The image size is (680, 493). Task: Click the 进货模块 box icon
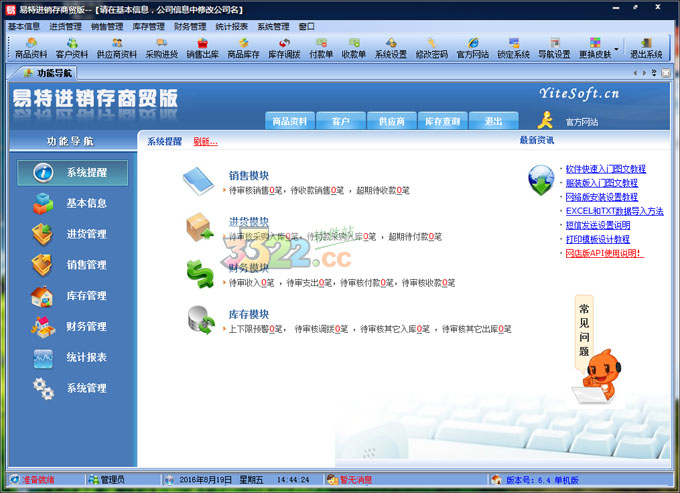199,226
